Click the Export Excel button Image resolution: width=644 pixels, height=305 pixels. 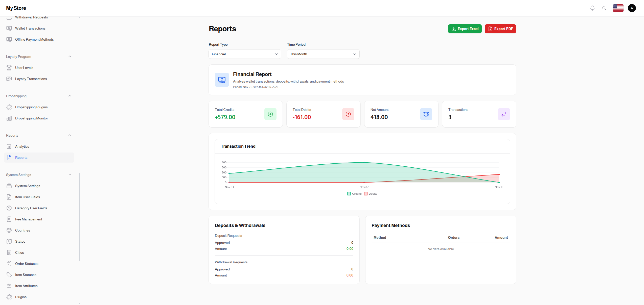point(465,29)
